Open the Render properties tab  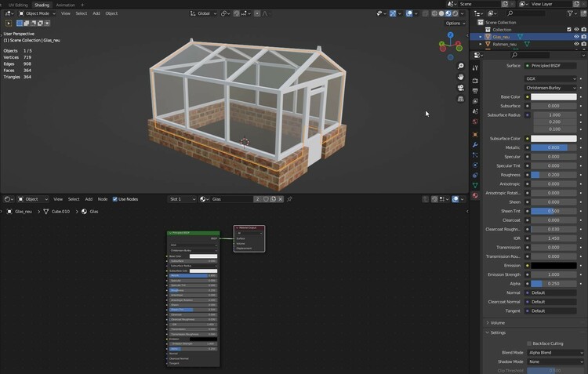coord(475,81)
